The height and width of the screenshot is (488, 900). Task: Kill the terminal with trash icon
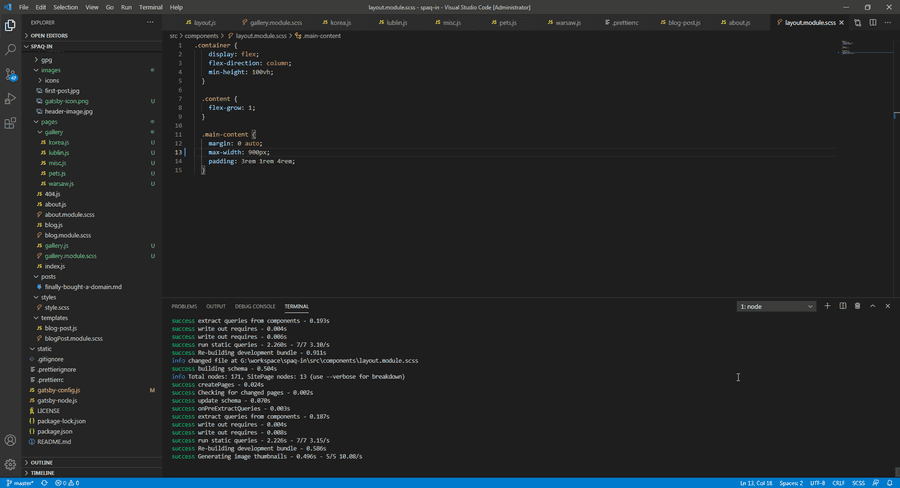[857, 306]
